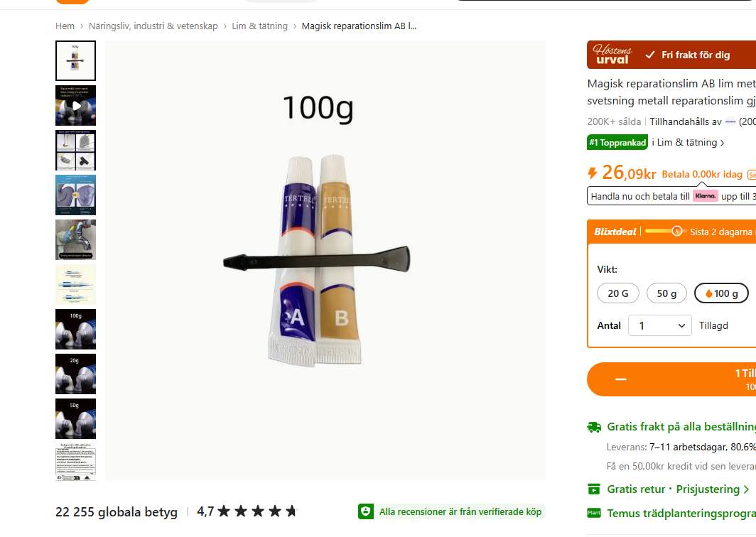Go to Hem in the breadcrumb
The image size is (756, 537).
[65, 26]
